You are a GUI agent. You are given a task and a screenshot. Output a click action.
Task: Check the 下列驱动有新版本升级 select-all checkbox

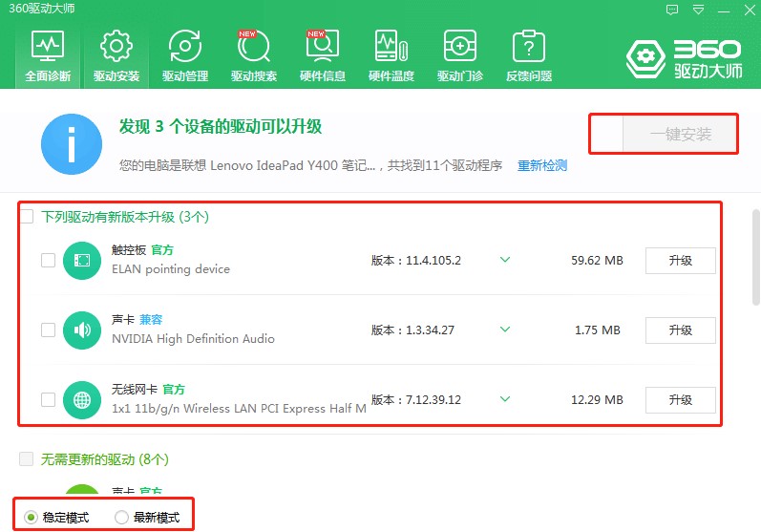click(x=26, y=217)
